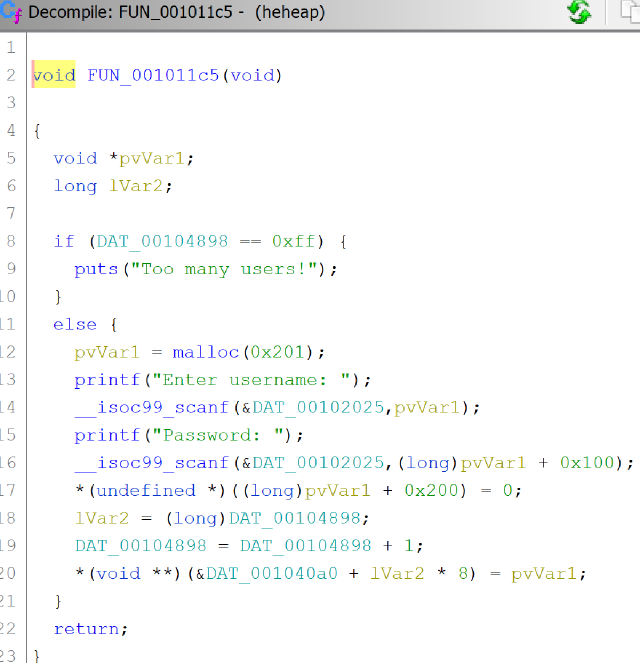640x663 pixels.
Task: Click the Decompile C icon in title bar
Action: [11, 12]
